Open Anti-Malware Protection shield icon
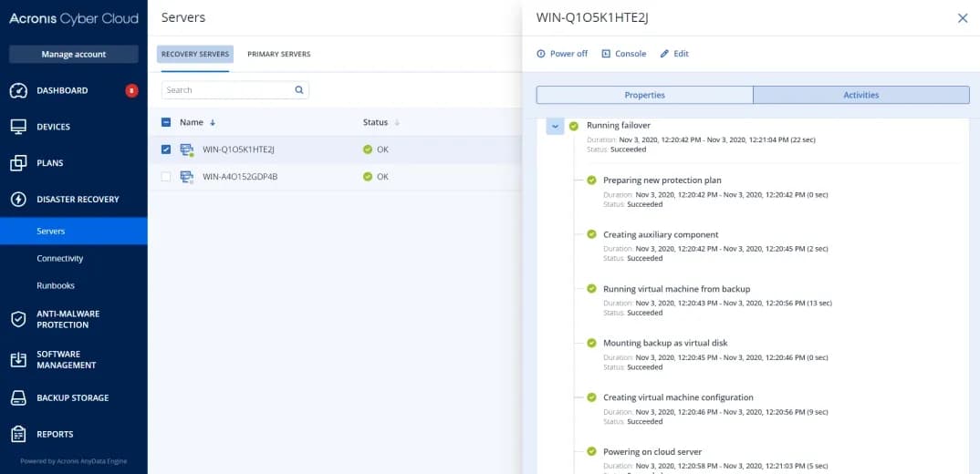 tap(18, 319)
